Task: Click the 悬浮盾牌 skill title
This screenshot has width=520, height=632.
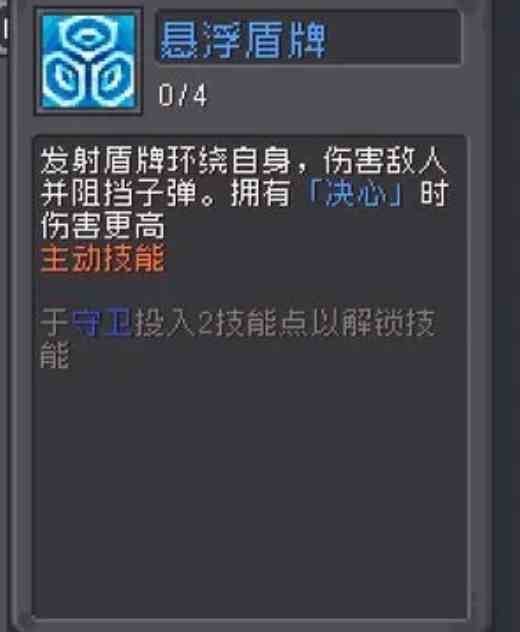Action: 243,40
